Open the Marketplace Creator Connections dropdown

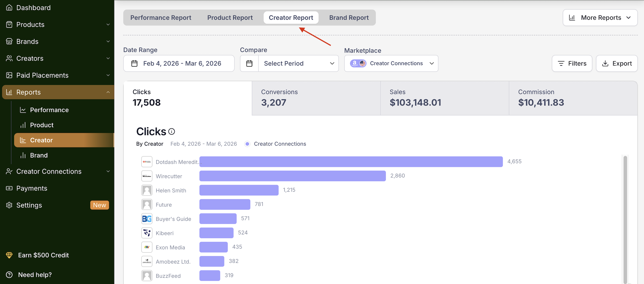(391, 63)
